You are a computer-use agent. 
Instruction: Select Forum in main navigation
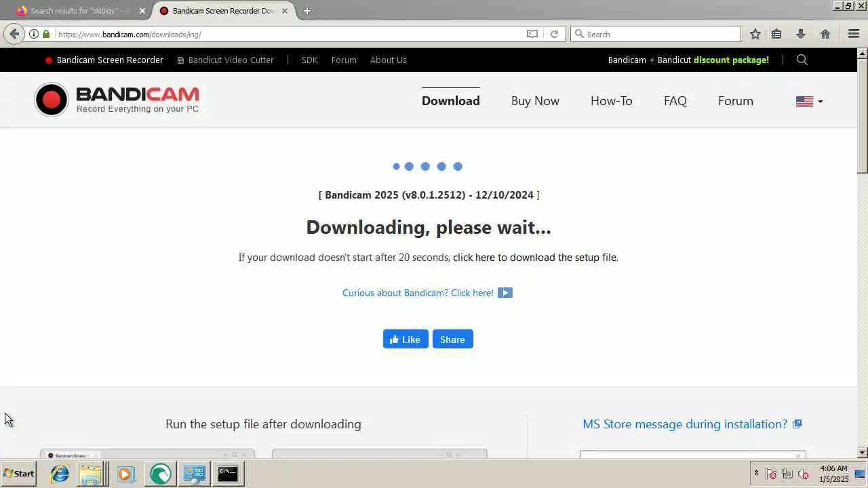pyautogui.click(x=735, y=101)
